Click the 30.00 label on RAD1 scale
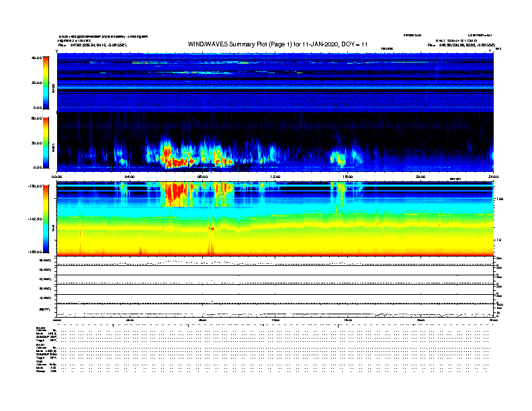This screenshot has width=532, height=411. pos(36,143)
